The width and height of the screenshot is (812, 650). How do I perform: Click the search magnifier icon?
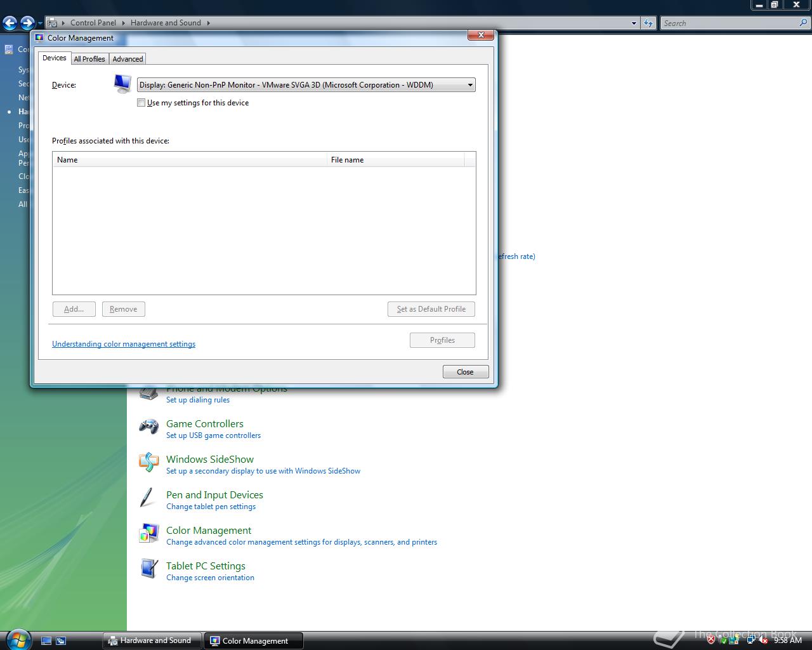tap(804, 23)
